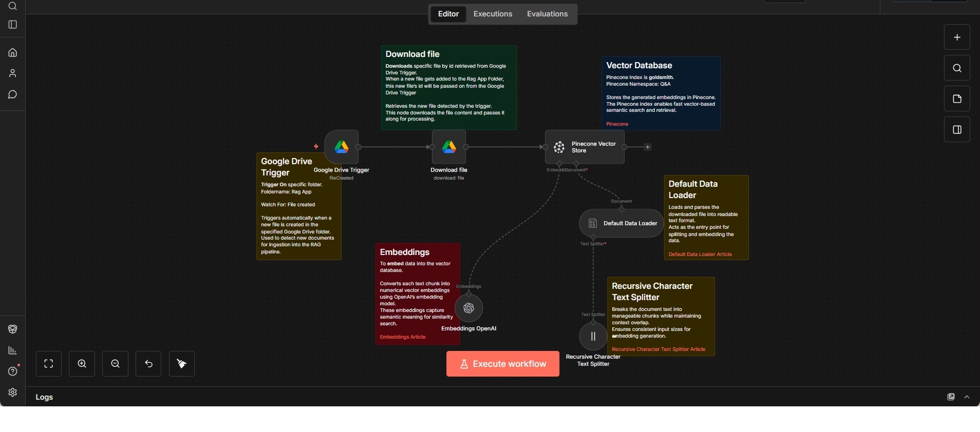Click the zoom in canvas button
This screenshot has width=980, height=432.
(x=82, y=364)
